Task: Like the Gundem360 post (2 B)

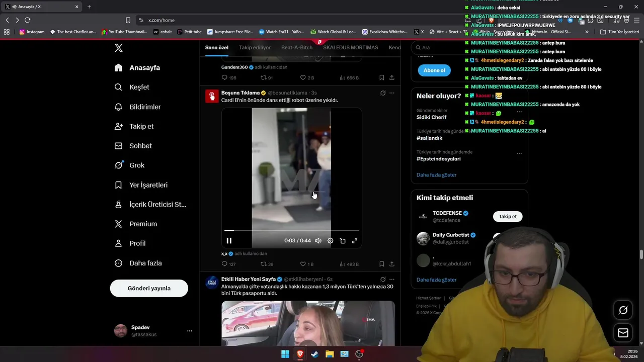Action: pos(307,78)
